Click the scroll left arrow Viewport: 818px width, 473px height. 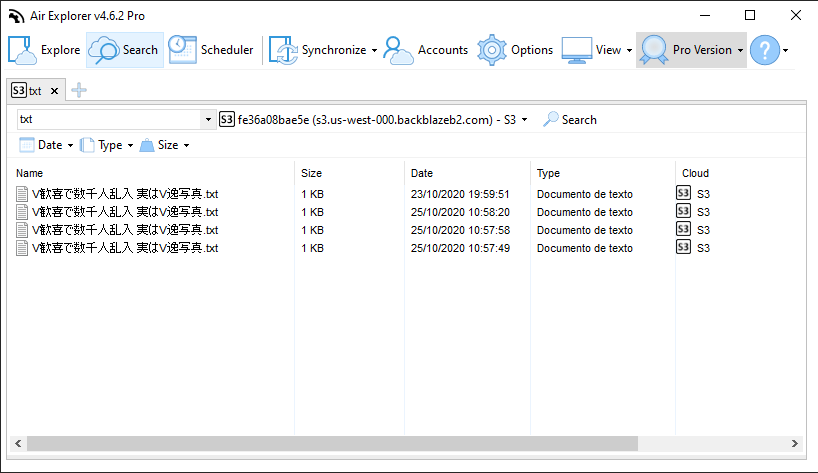[x=18, y=443]
